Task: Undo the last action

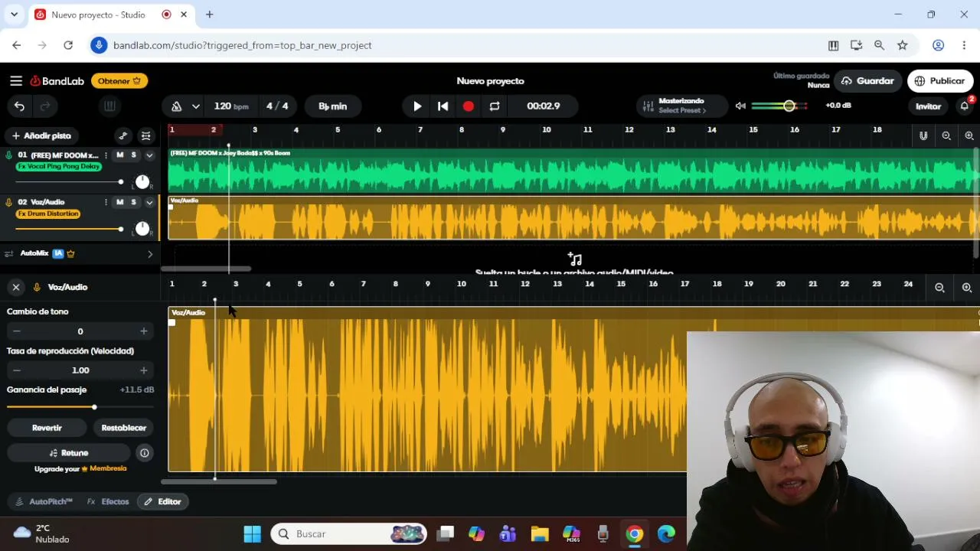Action: pos(19,106)
